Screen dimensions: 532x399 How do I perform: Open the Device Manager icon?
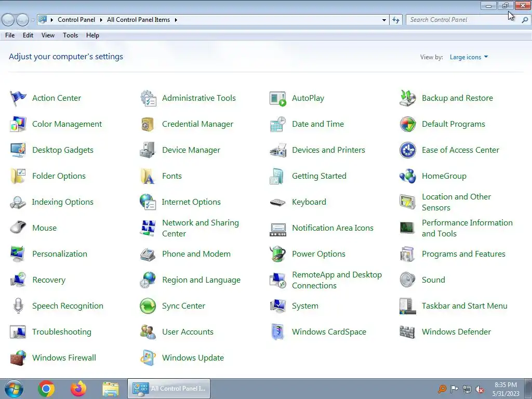tap(148, 150)
